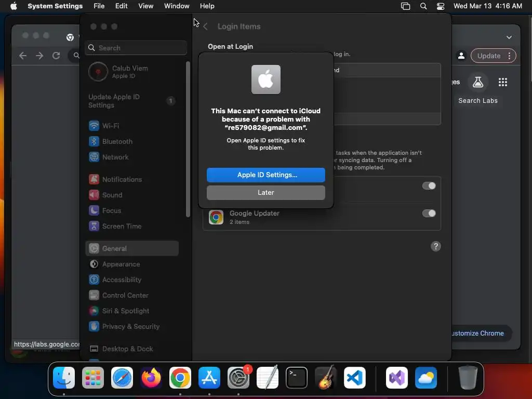Open Visual Studio from the Dock

click(x=396, y=378)
